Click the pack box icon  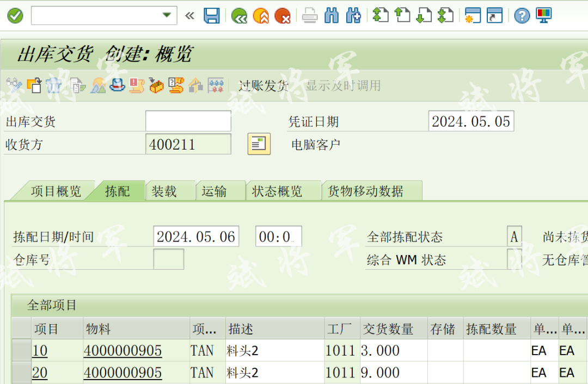click(156, 85)
